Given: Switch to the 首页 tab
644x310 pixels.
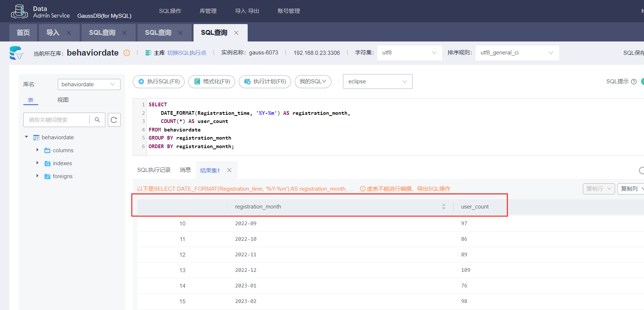Looking at the screenshot, I should pyautogui.click(x=23, y=33).
